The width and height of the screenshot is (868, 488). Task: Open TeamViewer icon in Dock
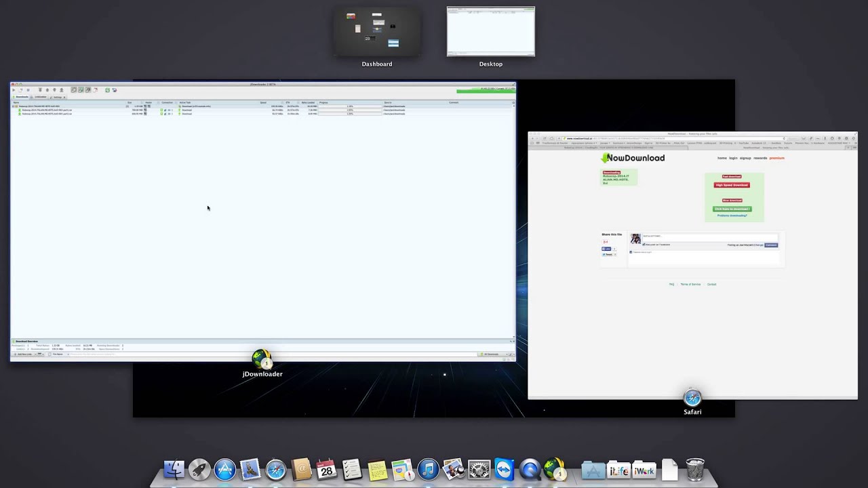coord(505,469)
